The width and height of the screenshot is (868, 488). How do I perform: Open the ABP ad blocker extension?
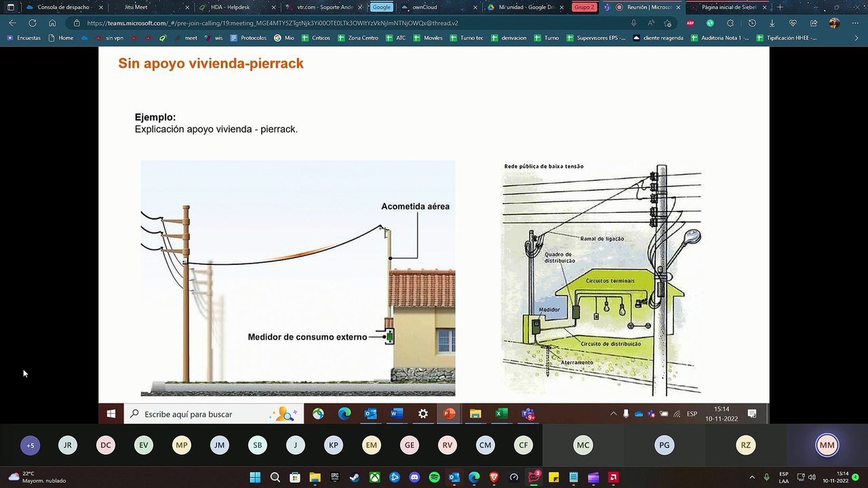coord(690,23)
